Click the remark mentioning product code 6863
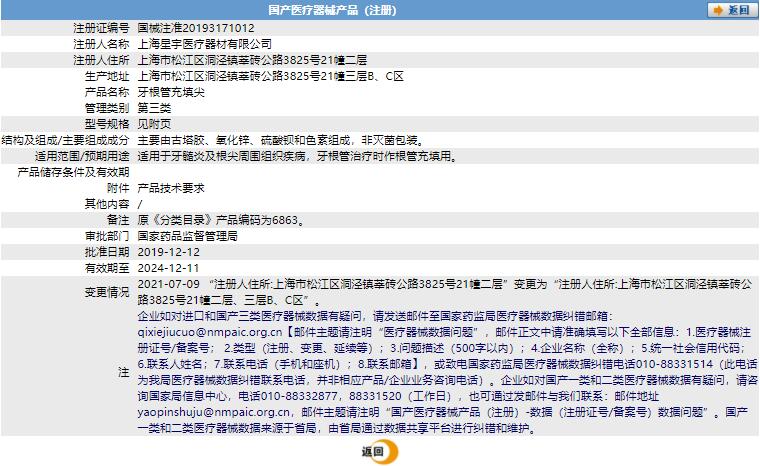Screen dimensions: 760x466 pos(220,220)
